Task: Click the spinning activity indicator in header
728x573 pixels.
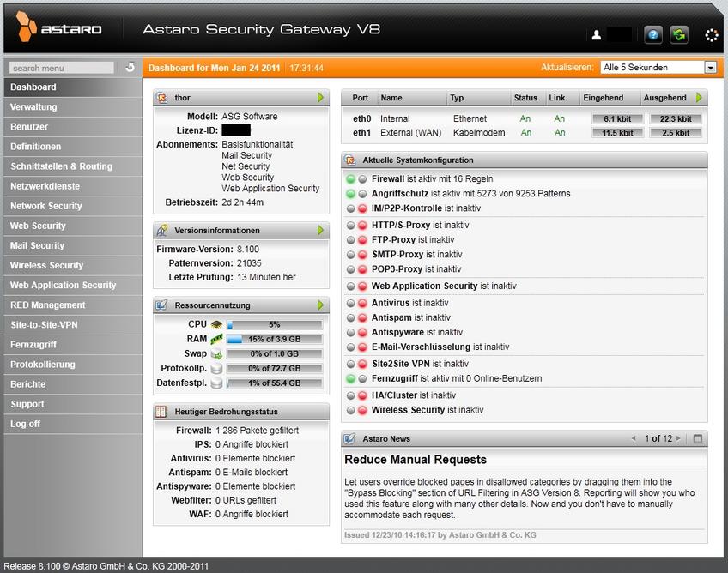Action: coord(712,35)
